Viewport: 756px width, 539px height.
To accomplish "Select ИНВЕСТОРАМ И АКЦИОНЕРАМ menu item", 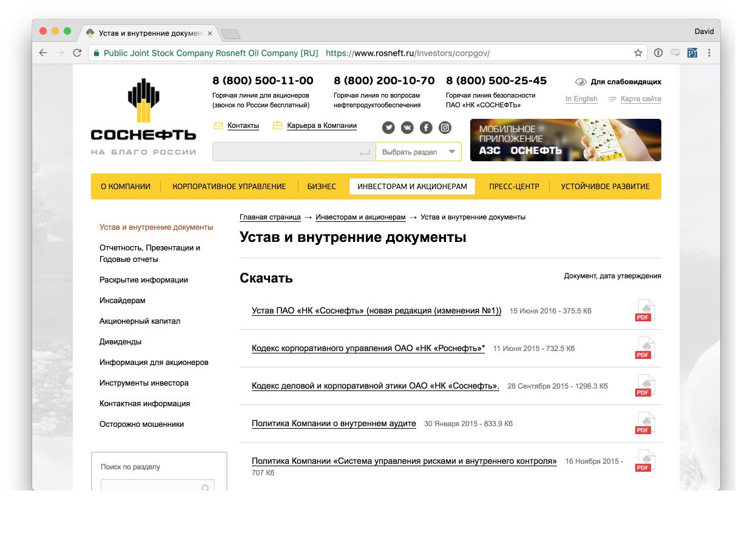I will 413,187.
